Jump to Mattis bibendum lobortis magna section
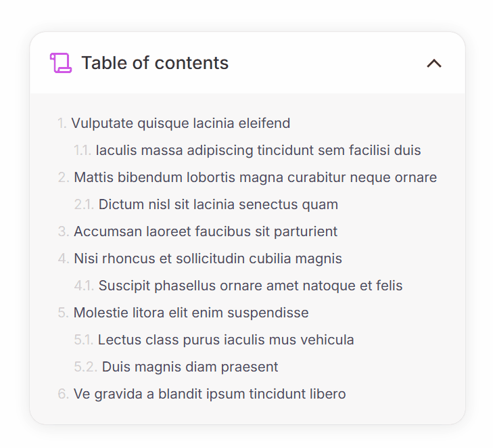Image resolution: width=493 pixels, height=448 pixels. tap(255, 177)
